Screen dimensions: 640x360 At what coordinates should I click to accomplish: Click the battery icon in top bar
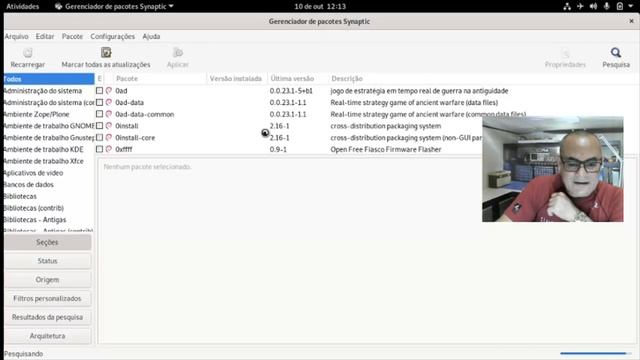pyautogui.click(x=620, y=6)
